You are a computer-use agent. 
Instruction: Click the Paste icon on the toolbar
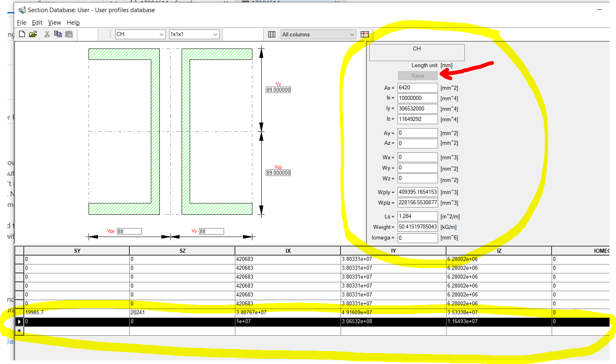coord(69,34)
